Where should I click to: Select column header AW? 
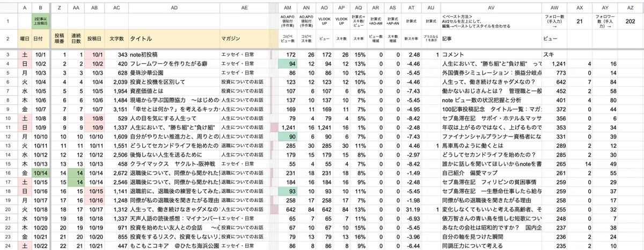coord(554,8)
